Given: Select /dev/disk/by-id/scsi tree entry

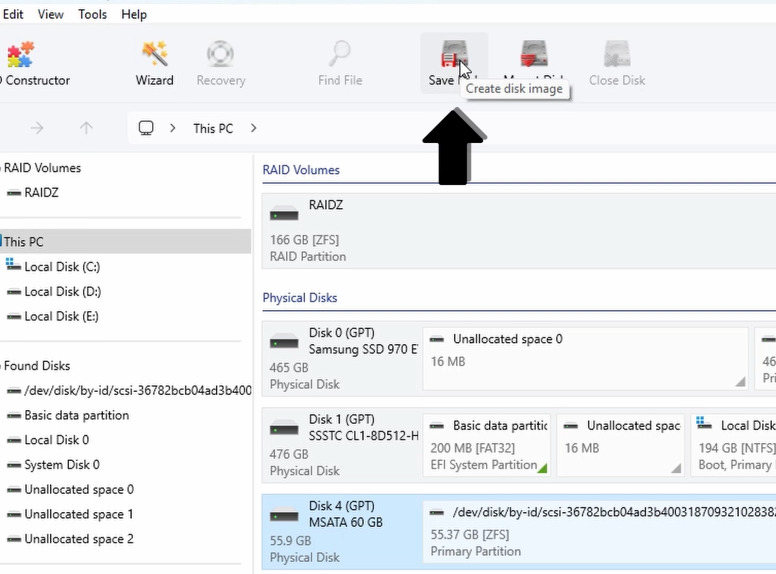Looking at the screenshot, I should pos(138,390).
